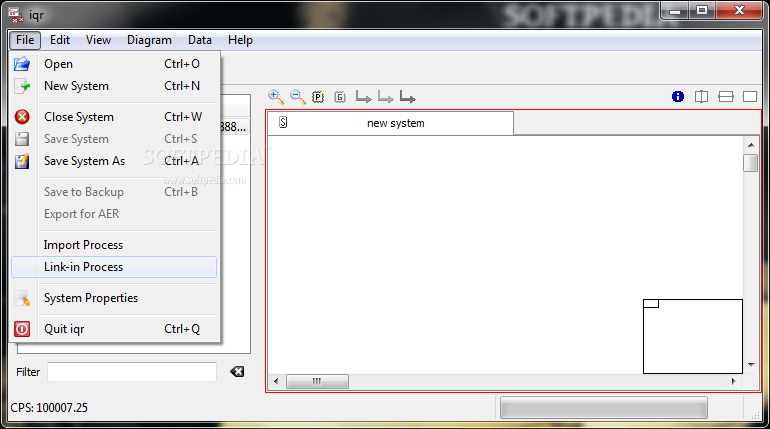Click the diagram overview minimap
The height and width of the screenshot is (429, 770).
click(692, 336)
